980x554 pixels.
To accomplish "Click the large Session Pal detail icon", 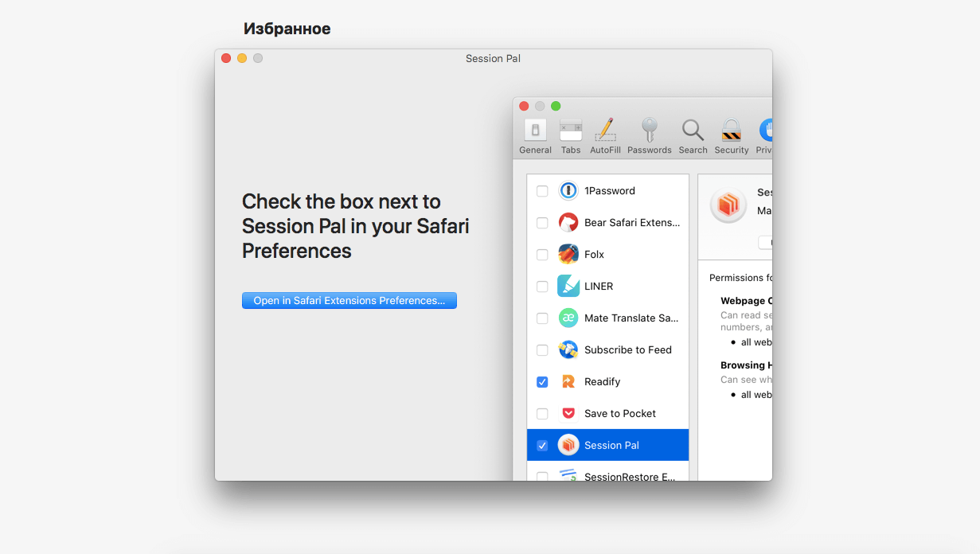I will pyautogui.click(x=728, y=205).
